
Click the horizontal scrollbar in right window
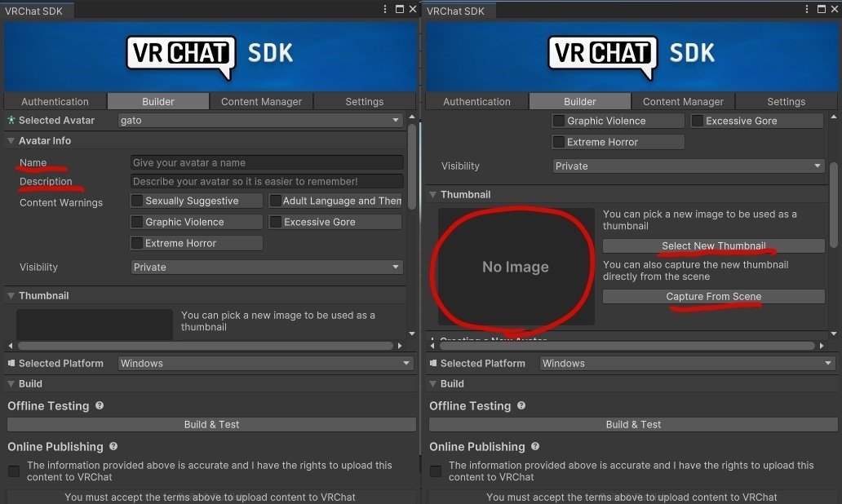(x=627, y=346)
